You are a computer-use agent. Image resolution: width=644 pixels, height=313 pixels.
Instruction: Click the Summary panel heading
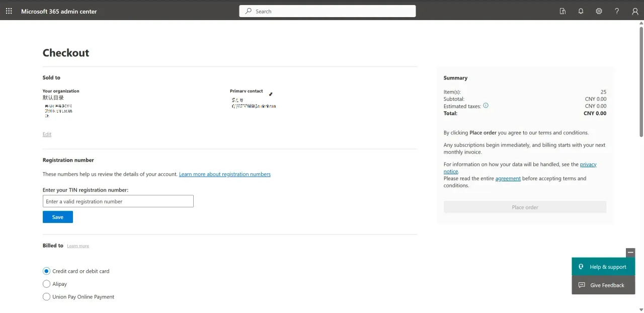(455, 78)
